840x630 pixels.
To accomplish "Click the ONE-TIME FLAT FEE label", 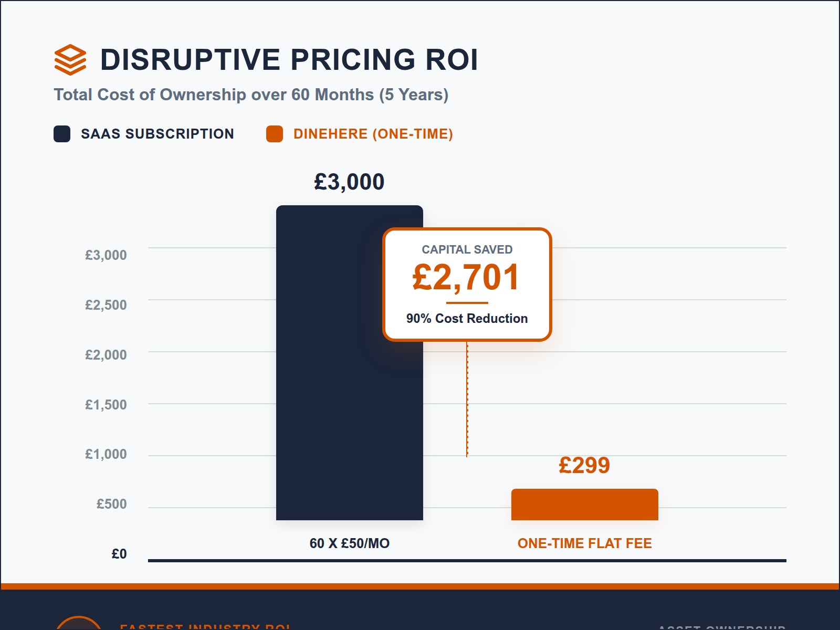I will pos(584,543).
